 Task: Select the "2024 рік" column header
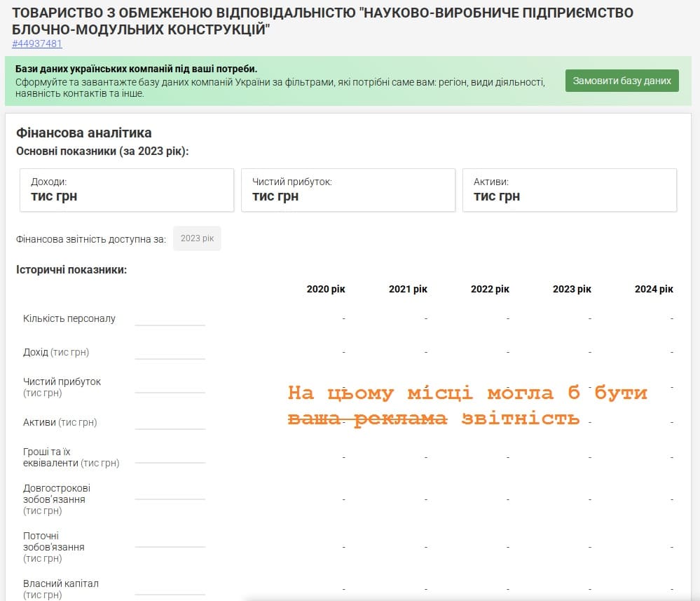click(654, 289)
